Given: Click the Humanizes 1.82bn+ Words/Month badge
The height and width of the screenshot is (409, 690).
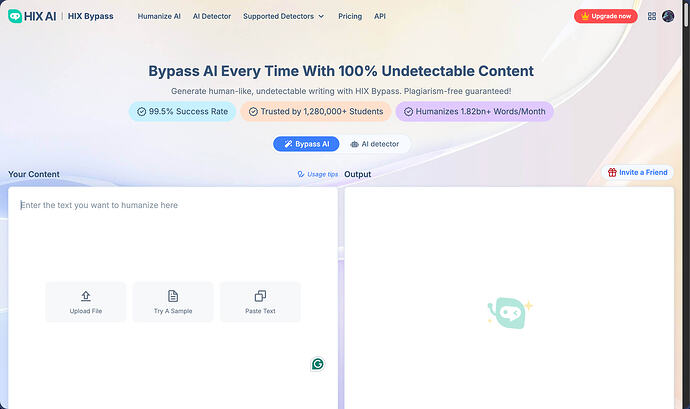Looking at the screenshot, I should 474,112.
